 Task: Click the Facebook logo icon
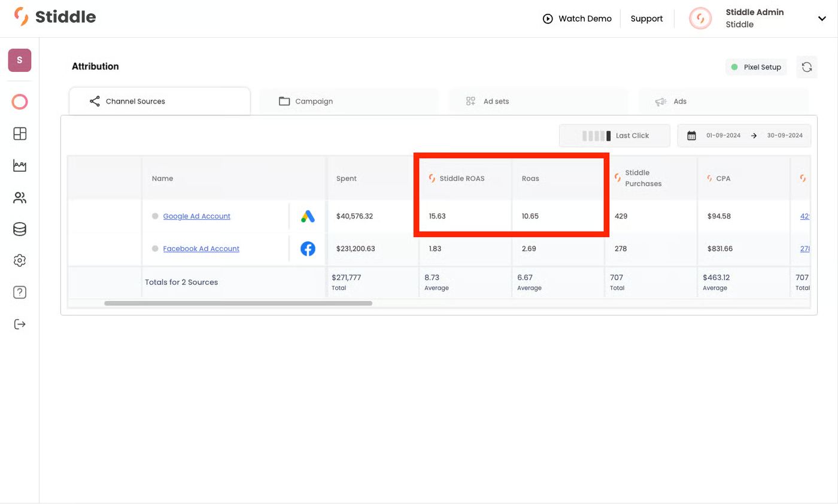click(x=308, y=248)
